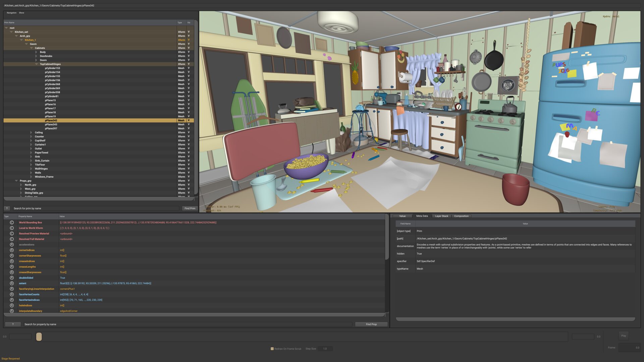
Task: Expand the Ceiling prim group
Action: click(32, 132)
